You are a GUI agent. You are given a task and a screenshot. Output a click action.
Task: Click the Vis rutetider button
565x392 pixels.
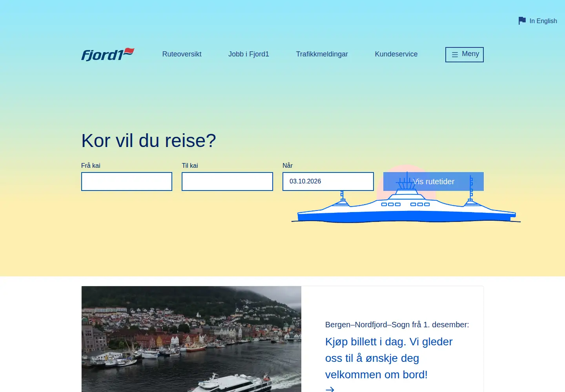click(434, 181)
